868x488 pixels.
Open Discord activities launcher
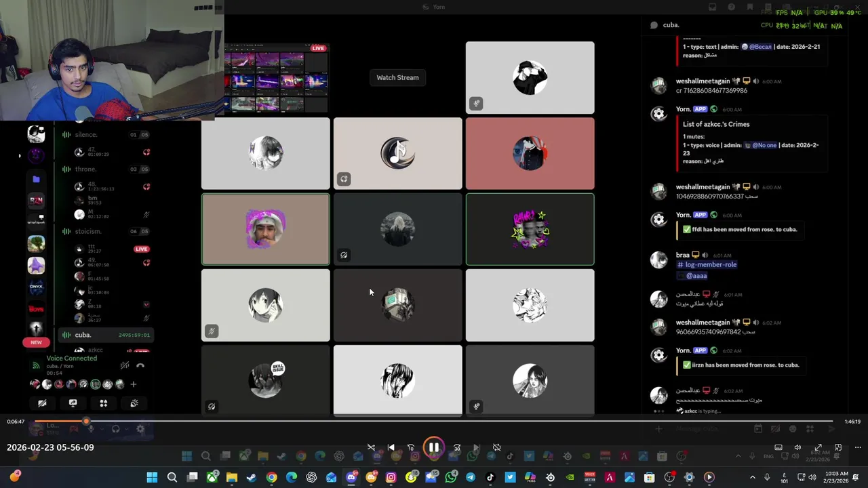coord(103,403)
